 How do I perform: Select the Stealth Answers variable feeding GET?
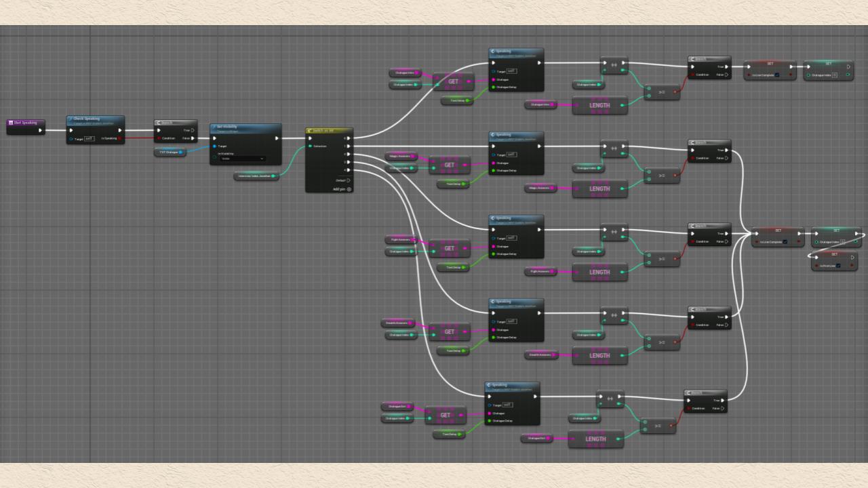click(x=398, y=323)
